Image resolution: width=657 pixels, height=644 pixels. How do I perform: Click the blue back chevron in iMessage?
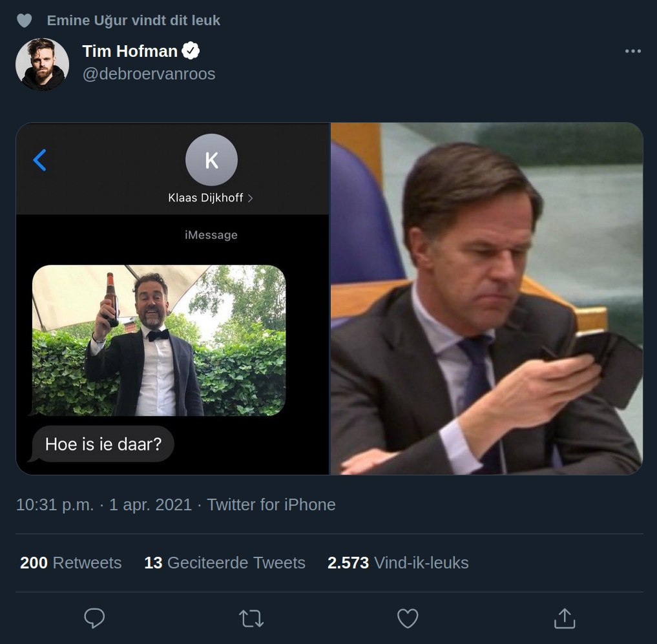click(40, 160)
